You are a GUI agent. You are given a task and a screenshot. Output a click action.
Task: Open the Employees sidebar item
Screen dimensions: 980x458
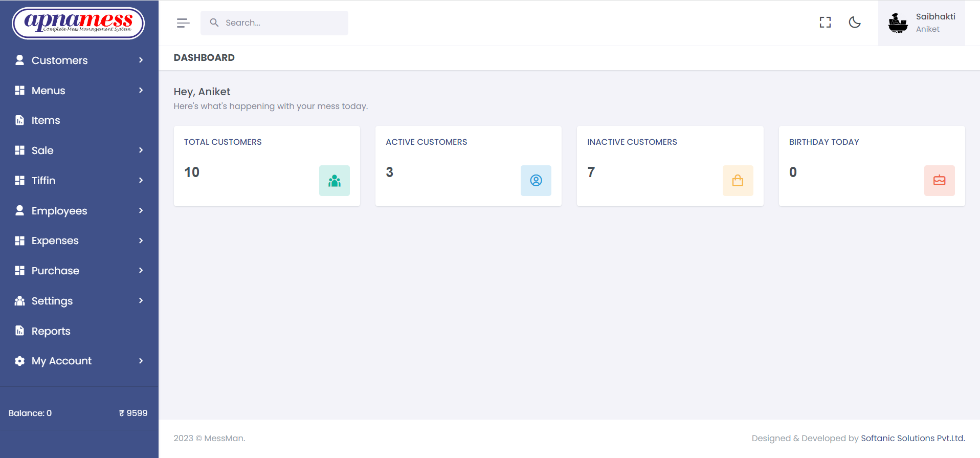tap(79, 211)
